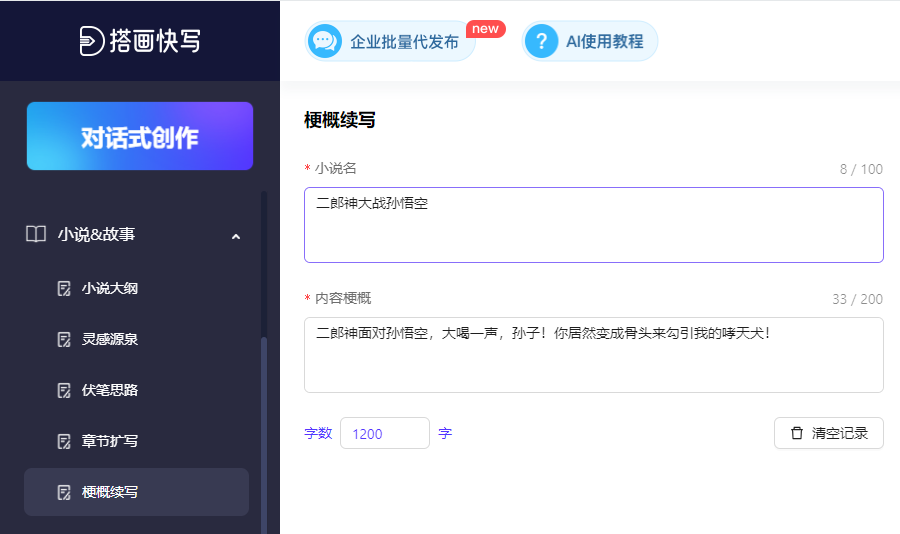
Task: Click the 字数 field showing 1200
Action: 385,433
